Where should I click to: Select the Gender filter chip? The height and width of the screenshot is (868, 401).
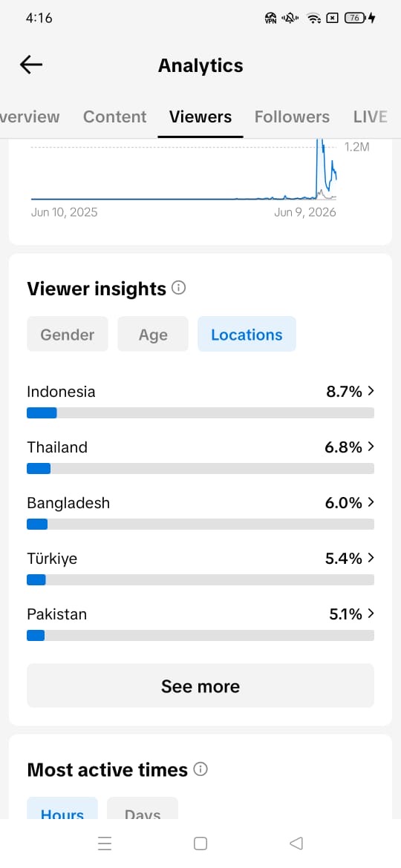pos(68,334)
